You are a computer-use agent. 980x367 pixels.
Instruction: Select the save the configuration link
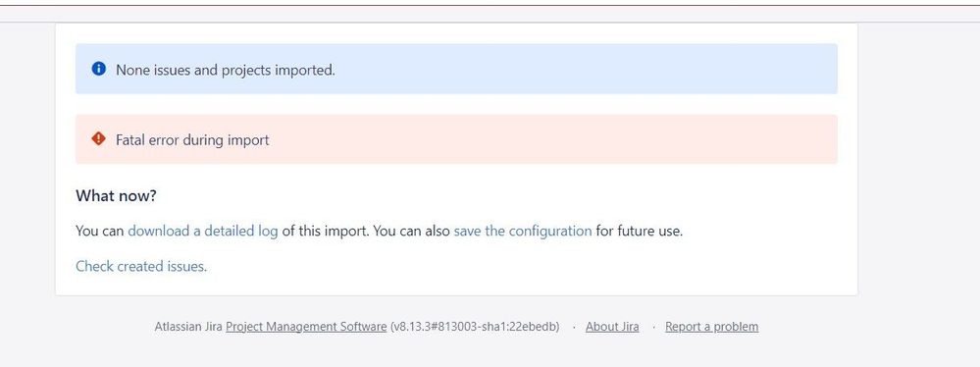click(523, 231)
